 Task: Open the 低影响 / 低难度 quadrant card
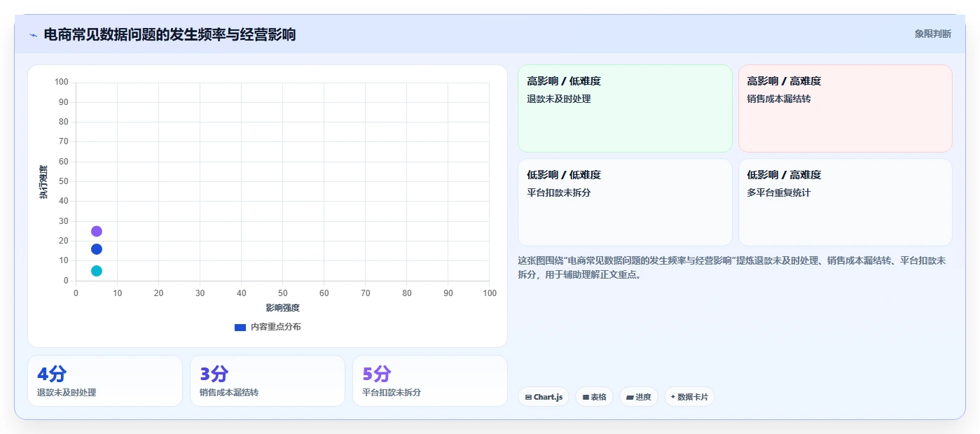coord(625,202)
